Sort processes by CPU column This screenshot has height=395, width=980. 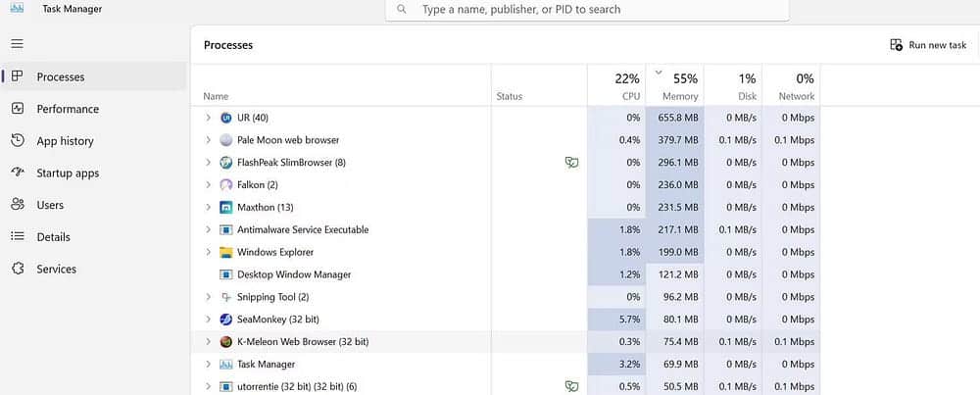coord(616,85)
